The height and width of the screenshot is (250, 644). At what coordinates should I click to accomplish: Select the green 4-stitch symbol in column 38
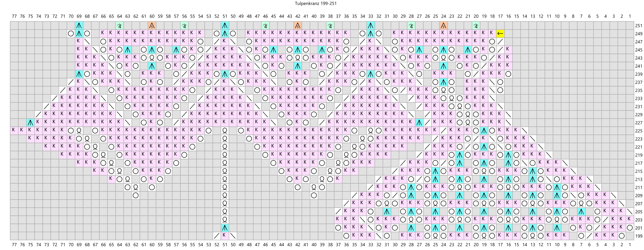pyautogui.click(x=330, y=25)
